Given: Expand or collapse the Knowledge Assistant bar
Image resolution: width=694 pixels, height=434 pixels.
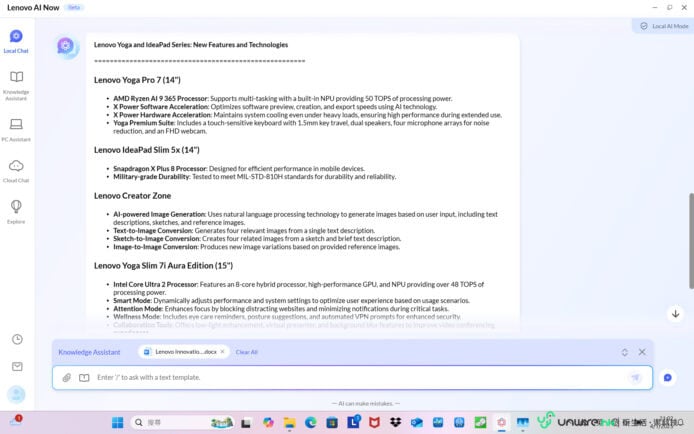Looking at the screenshot, I should [x=625, y=352].
